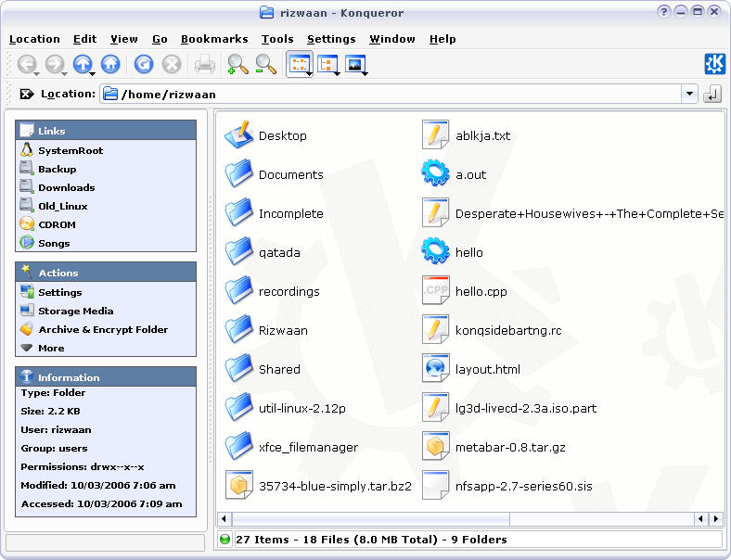Viewport: 731px width, 560px height.
Task: Open the Shared folder
Action: [263, 369]
